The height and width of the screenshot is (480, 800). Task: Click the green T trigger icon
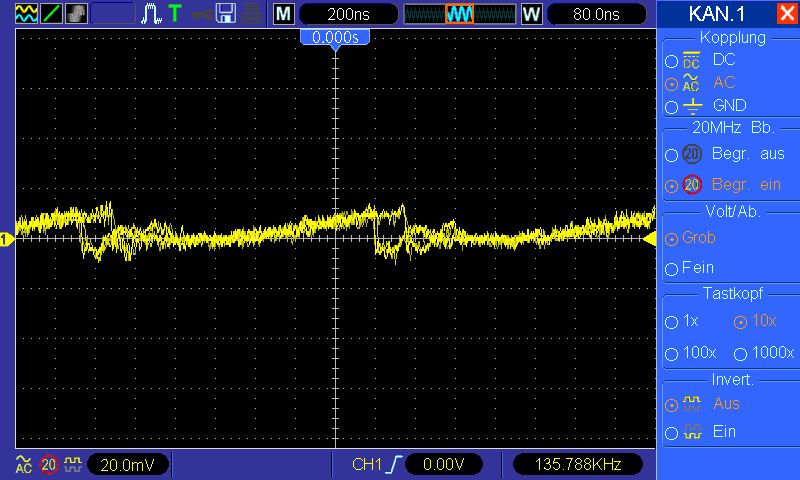(175, 14)
